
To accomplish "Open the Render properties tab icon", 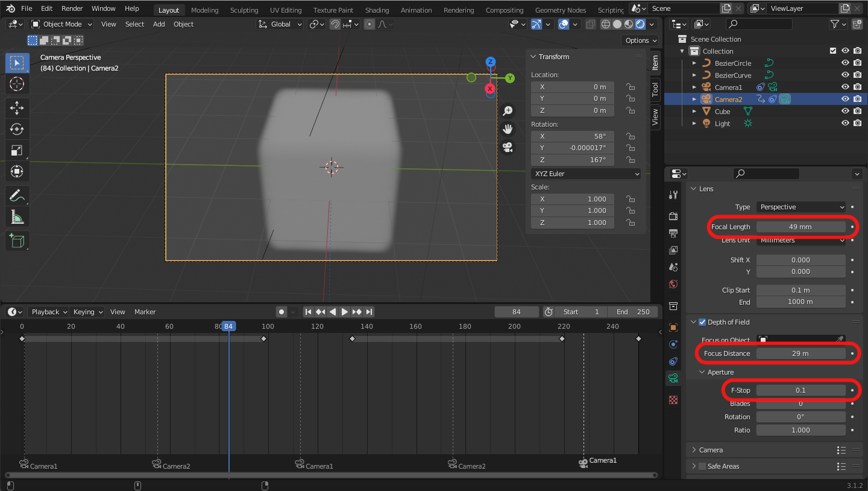I will 673,216.
